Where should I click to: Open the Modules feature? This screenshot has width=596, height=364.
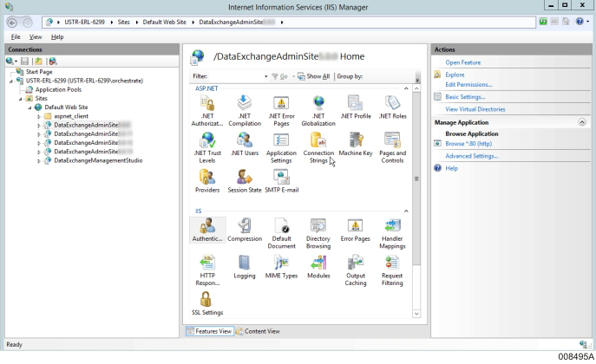(x=318, y=267)
